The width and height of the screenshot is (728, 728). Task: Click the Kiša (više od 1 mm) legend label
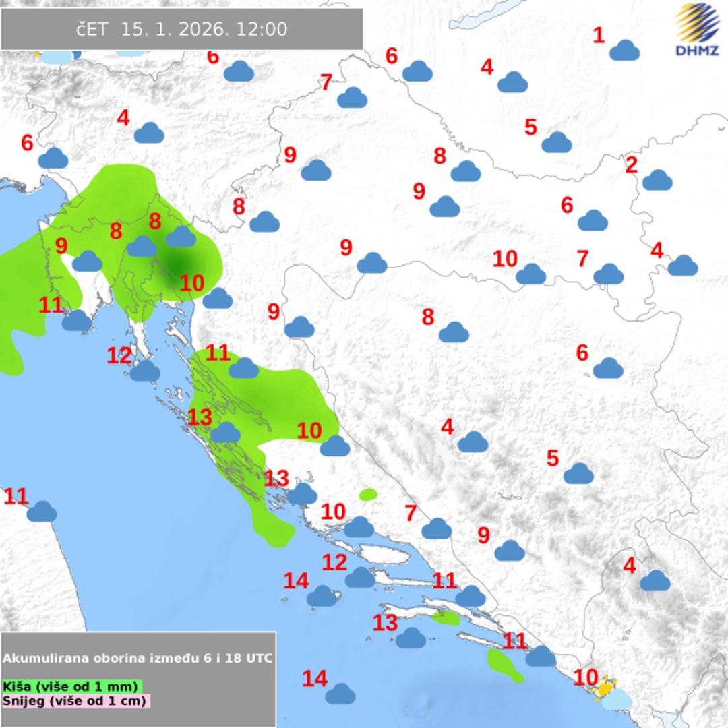pos(71,686)
